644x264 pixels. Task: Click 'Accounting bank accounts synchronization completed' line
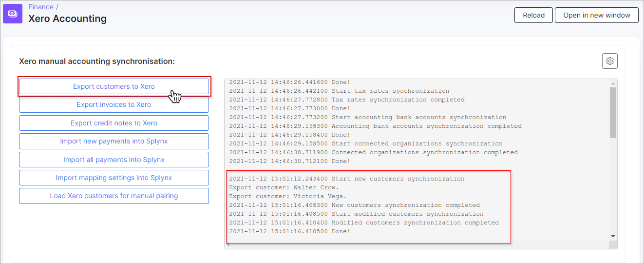[x=375, y=126]
